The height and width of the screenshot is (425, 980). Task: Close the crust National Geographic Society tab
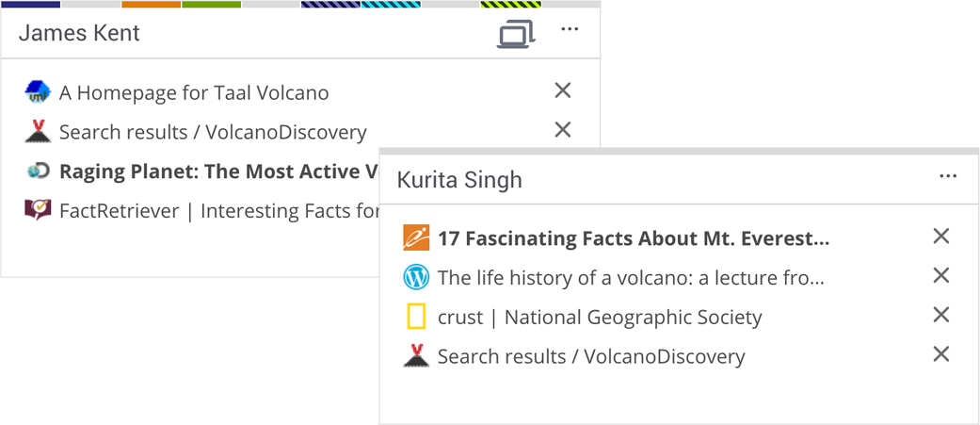pyautogui.click(x=940, y=315)
